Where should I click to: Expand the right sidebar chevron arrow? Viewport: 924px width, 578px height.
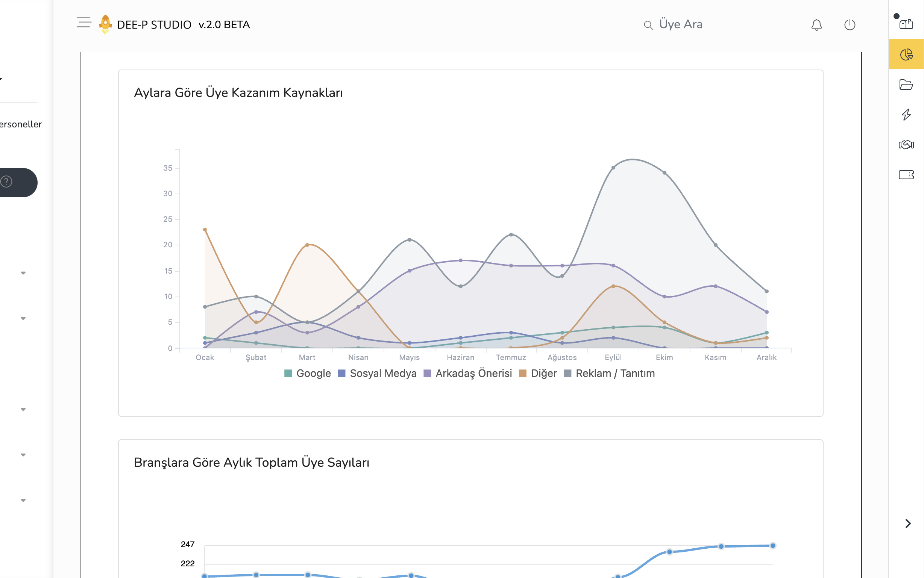tap(907, 524)
